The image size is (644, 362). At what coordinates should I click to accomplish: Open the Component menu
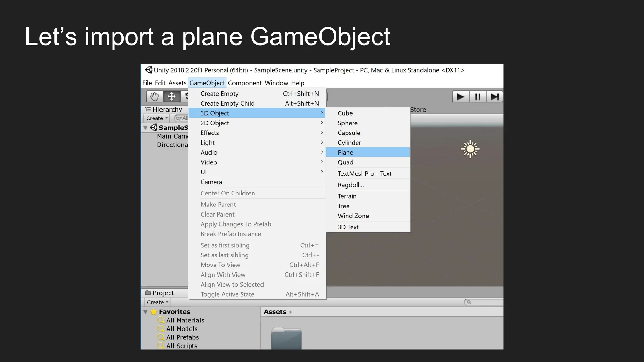245,83
